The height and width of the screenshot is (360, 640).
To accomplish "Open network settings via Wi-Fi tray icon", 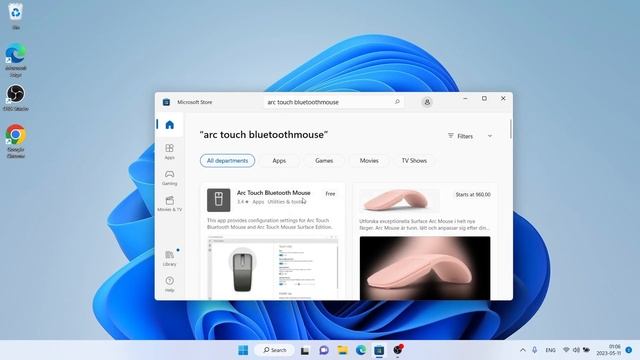I will pyautogui.click(x=566, y=350).
